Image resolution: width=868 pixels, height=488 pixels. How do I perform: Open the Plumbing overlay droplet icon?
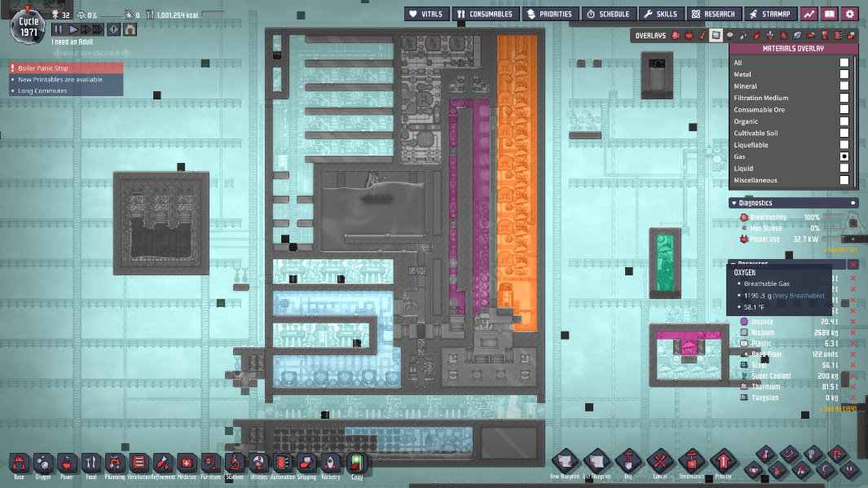click(743, 35)
